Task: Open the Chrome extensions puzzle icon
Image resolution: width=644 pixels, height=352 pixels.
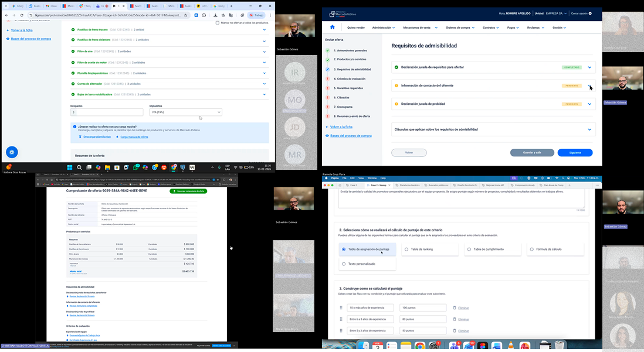Action: point(204,15)
